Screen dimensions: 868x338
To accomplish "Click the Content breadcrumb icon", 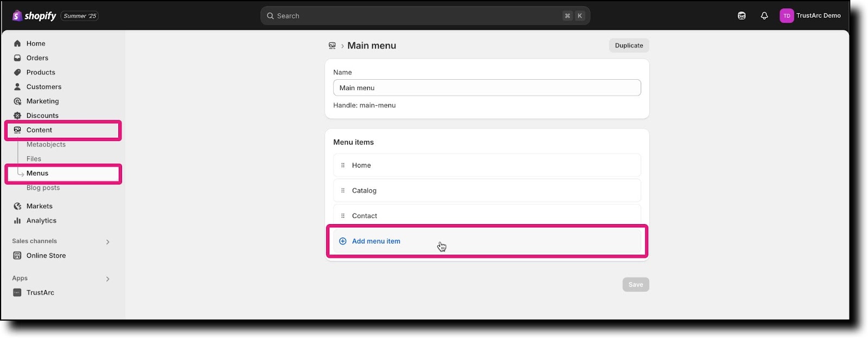I will (332, 46).
